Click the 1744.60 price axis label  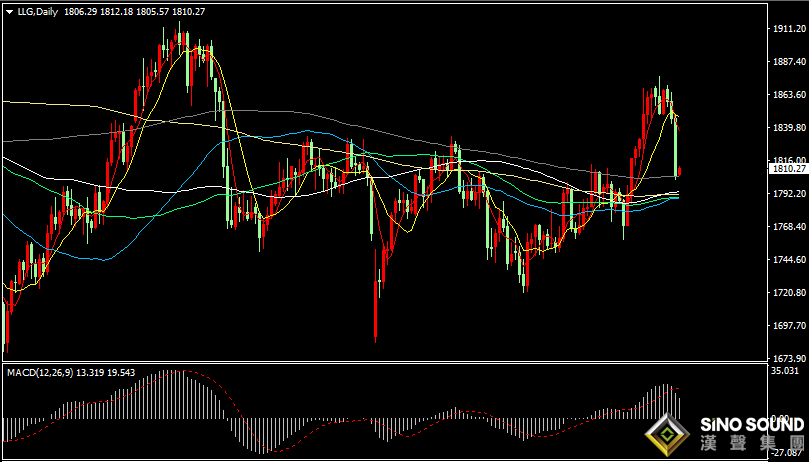(789, 260)
